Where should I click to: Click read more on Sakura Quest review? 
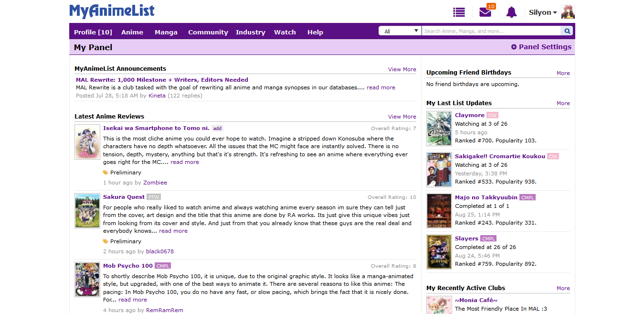click(173, 231)
